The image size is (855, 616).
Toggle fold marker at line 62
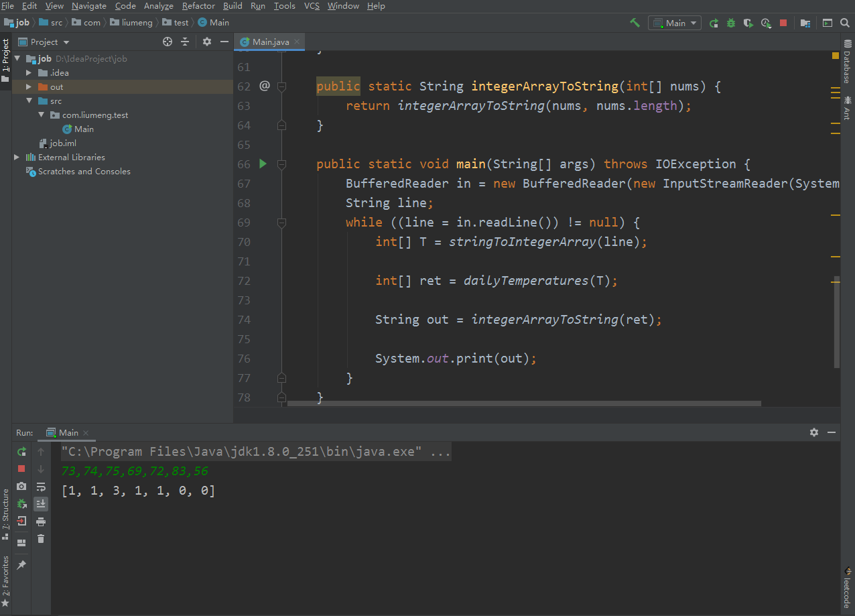(x=281, y=86)
